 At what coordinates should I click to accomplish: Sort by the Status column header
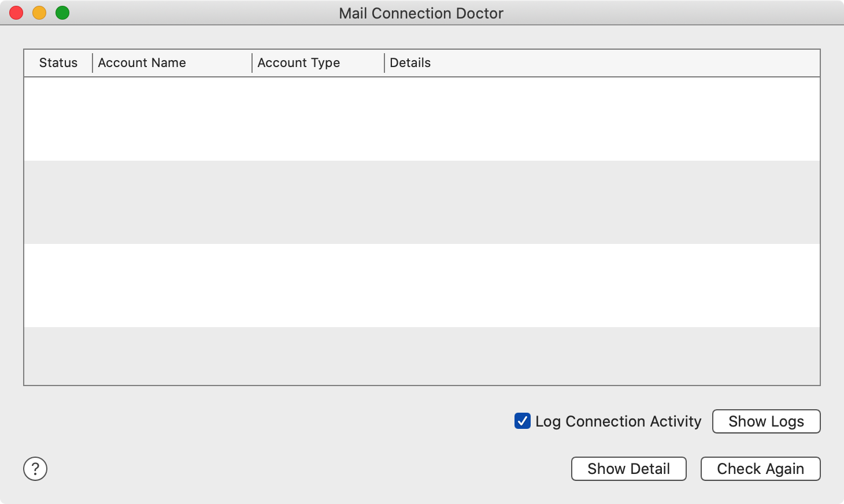tap(58, 63)
